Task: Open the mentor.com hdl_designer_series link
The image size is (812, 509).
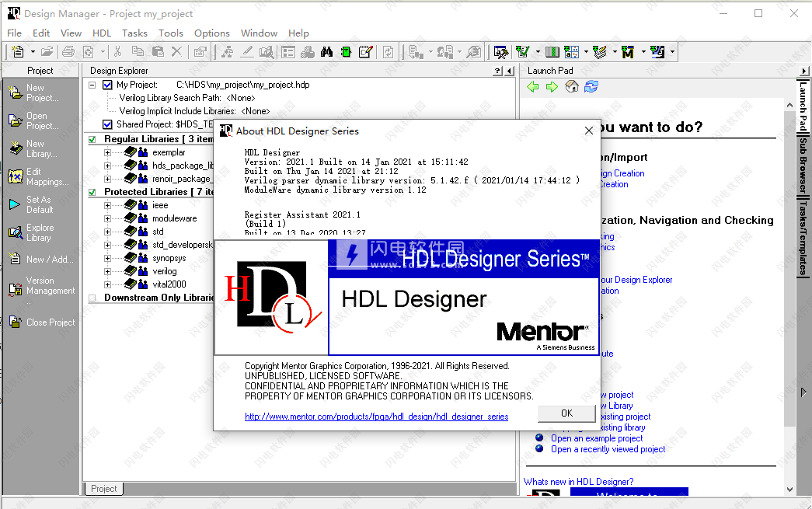Action: pos(377,417)
